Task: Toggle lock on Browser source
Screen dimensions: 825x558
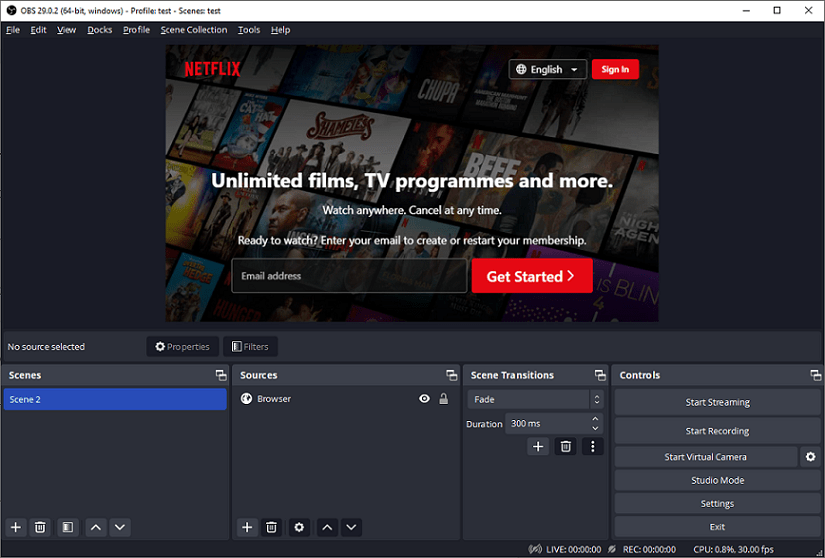Action: pos(444,399)
